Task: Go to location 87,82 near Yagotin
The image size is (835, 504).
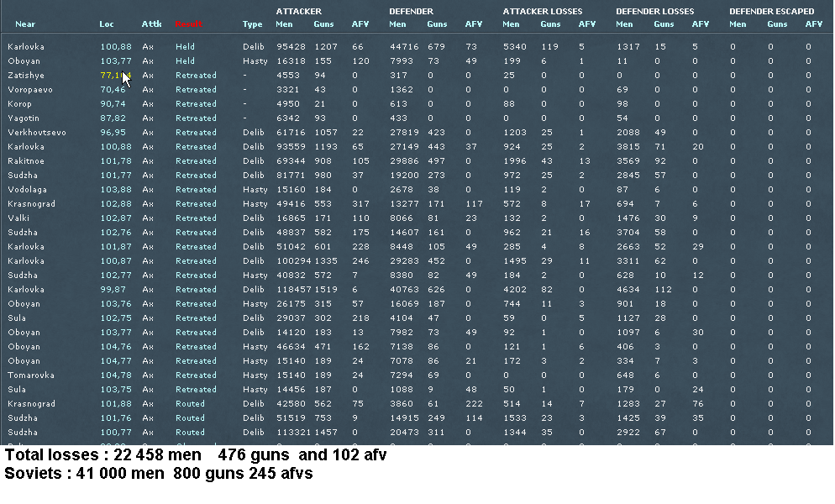Action: 113,118
